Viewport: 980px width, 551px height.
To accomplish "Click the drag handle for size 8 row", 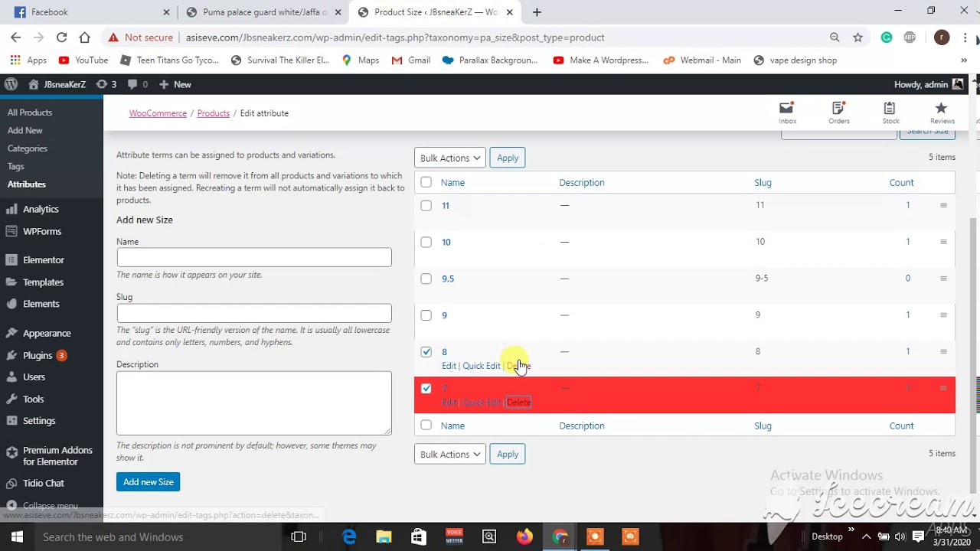I will pyautogui.click(x=943, y=351).
